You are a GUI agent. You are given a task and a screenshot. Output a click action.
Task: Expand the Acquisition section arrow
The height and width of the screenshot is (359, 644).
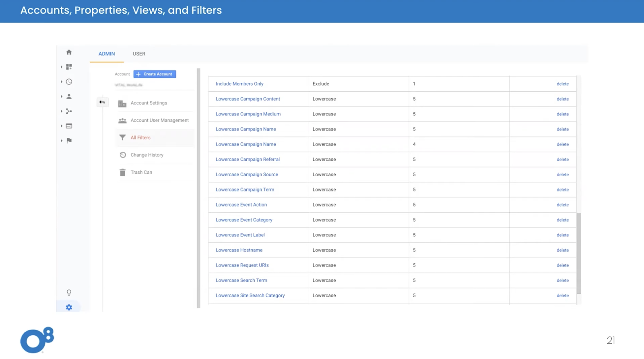click(x=62, y=111)
